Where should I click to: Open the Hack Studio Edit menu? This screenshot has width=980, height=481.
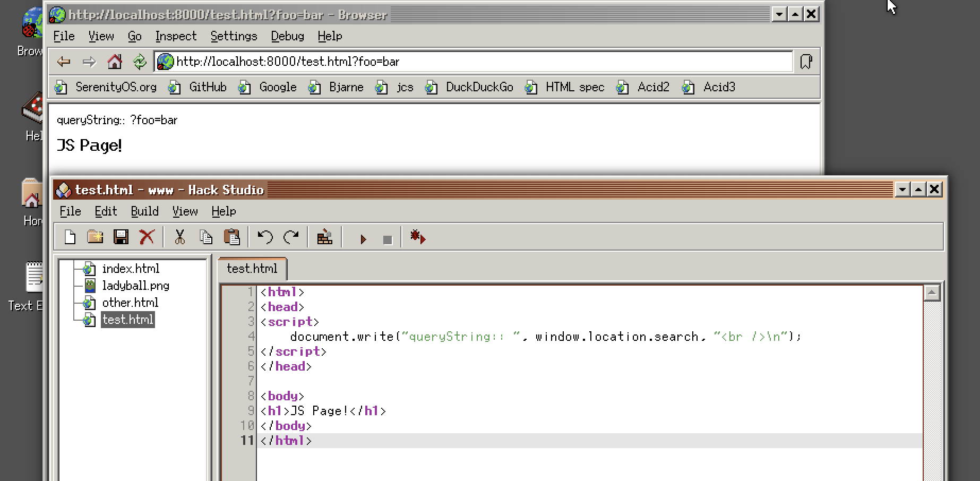(106, 211)
